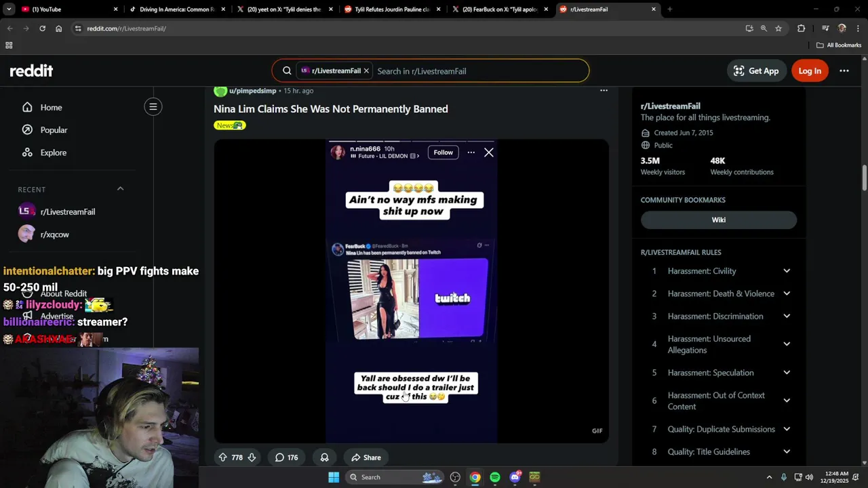Click the search magnifier icon

[x=287, y=70]
